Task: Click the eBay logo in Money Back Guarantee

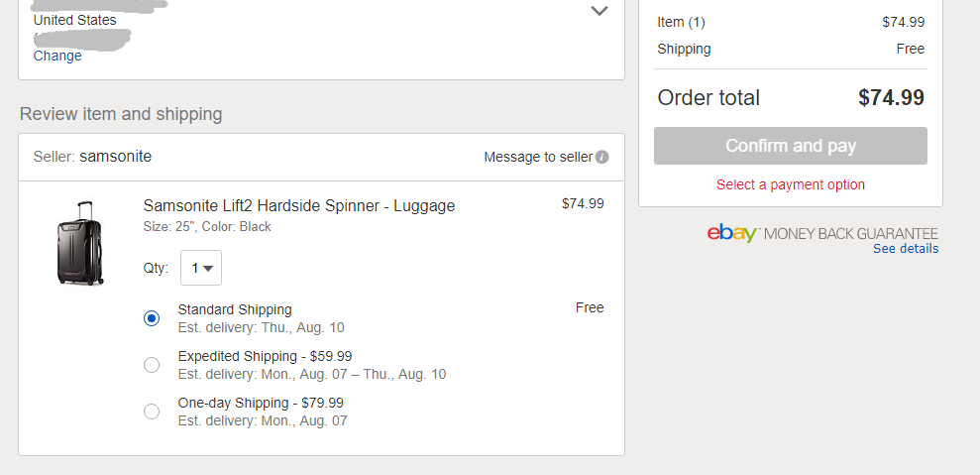Action: pos(732,233)
